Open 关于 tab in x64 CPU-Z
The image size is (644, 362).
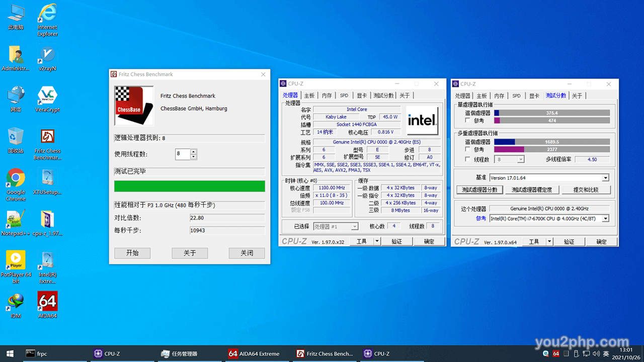[577, 96]
